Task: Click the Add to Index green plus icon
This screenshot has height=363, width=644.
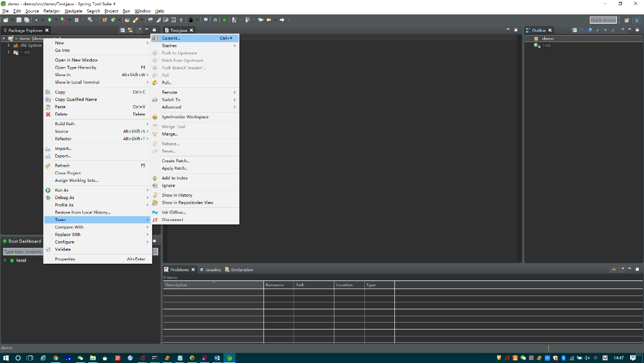Action: coord(155,178)
